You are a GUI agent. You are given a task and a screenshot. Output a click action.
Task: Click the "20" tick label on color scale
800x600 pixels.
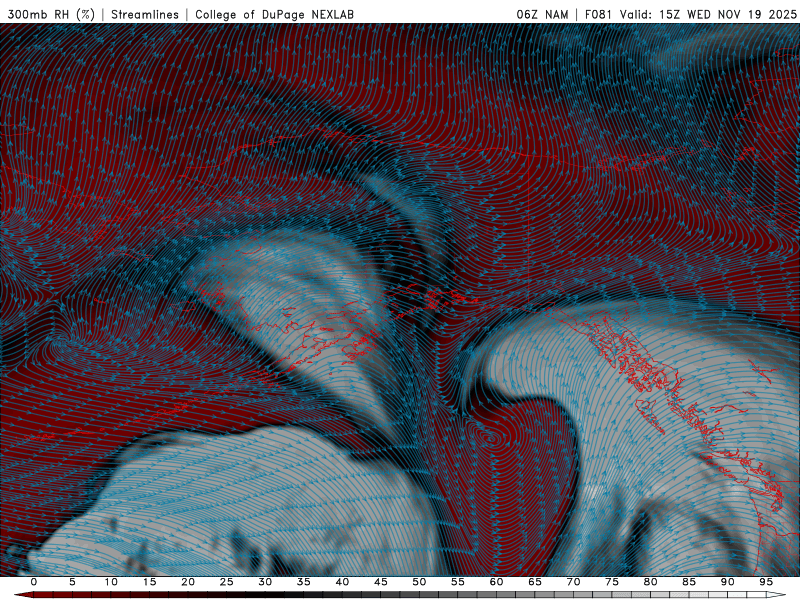point(188,582)
